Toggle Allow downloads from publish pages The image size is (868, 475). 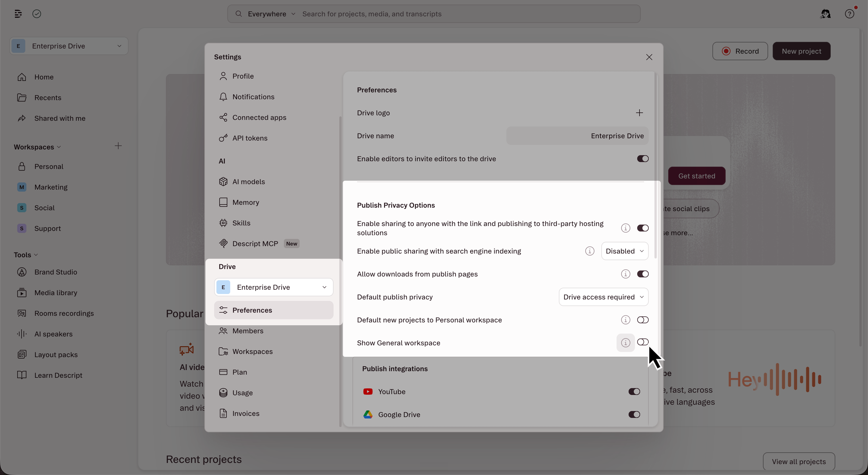coord(643,274)
